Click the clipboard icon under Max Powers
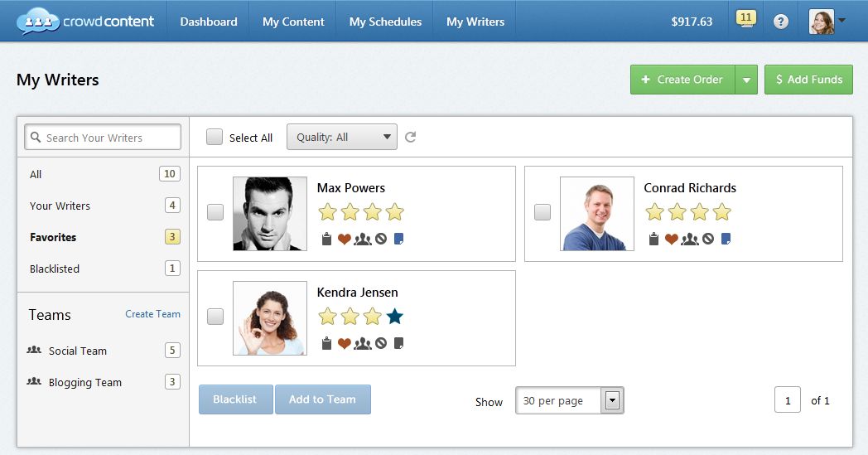This screenshot has width=868, height=455. 327,239
